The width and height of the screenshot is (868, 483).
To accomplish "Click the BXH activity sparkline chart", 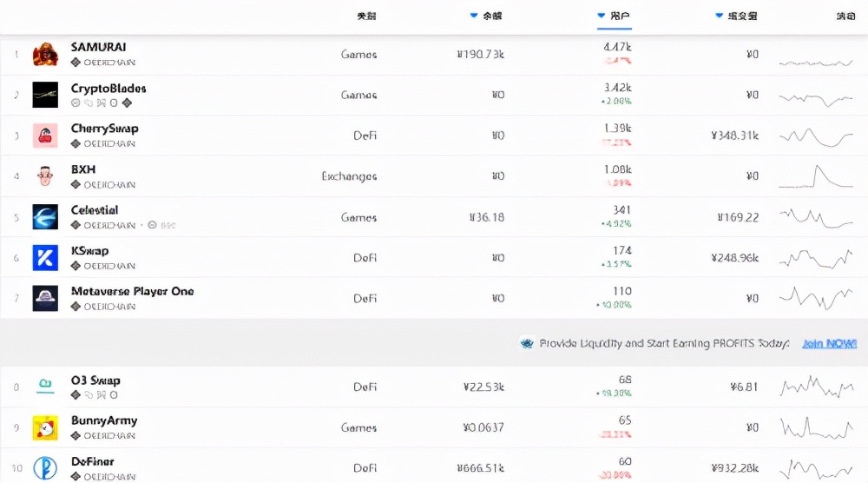I will [x=816, y=176].
